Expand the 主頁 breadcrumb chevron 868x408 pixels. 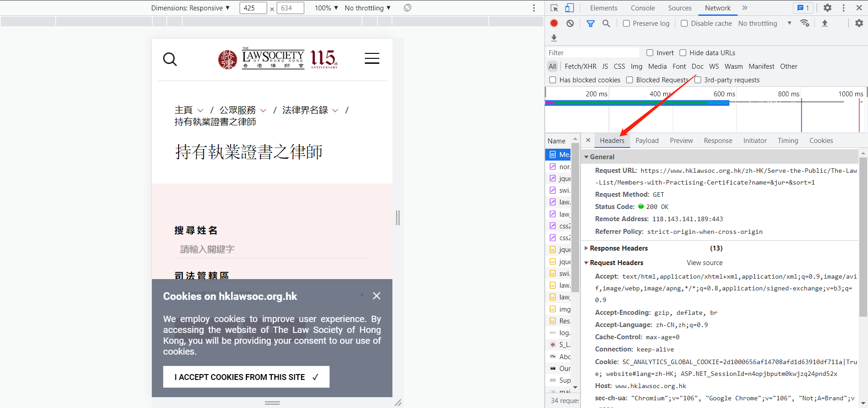point(200,110)
